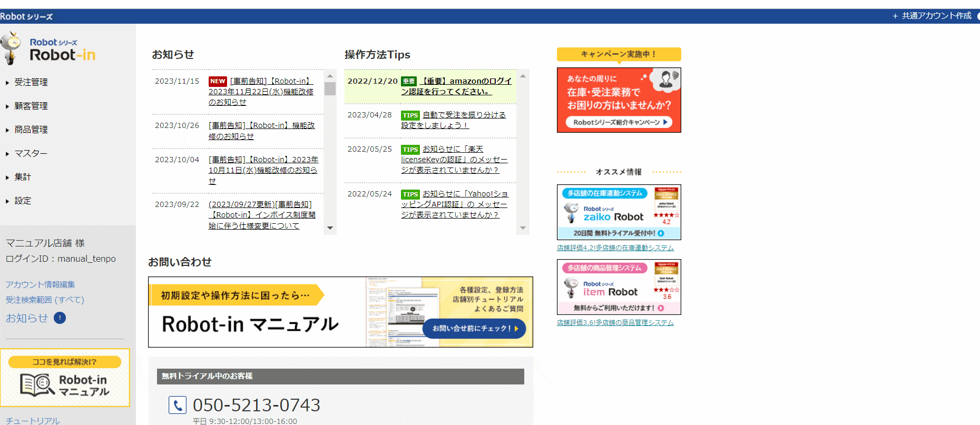Viewport: 980px width, 425px height.
Task: Click the 無料トライアル中のお客様 header bar
Action: (x=340, y=376)
